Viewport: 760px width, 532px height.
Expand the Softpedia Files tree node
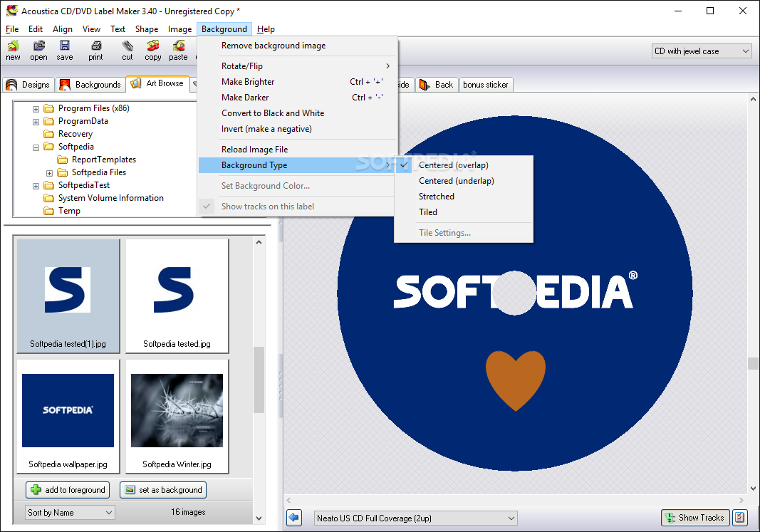coord(49,173)
